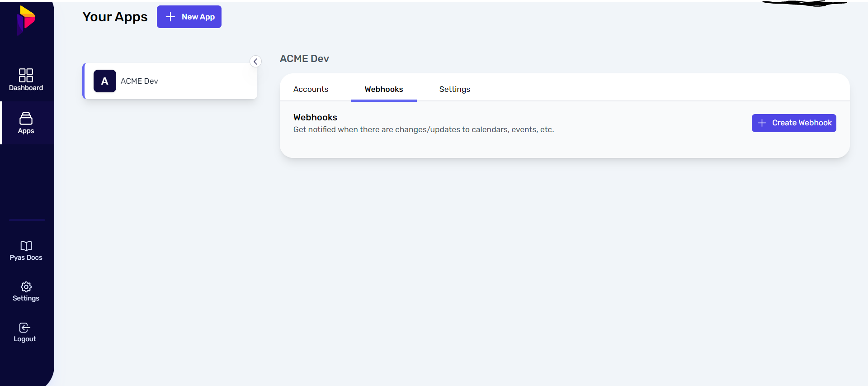Click the sidebar Settings gear icon
868x386 pixels.
coord(26,287)
